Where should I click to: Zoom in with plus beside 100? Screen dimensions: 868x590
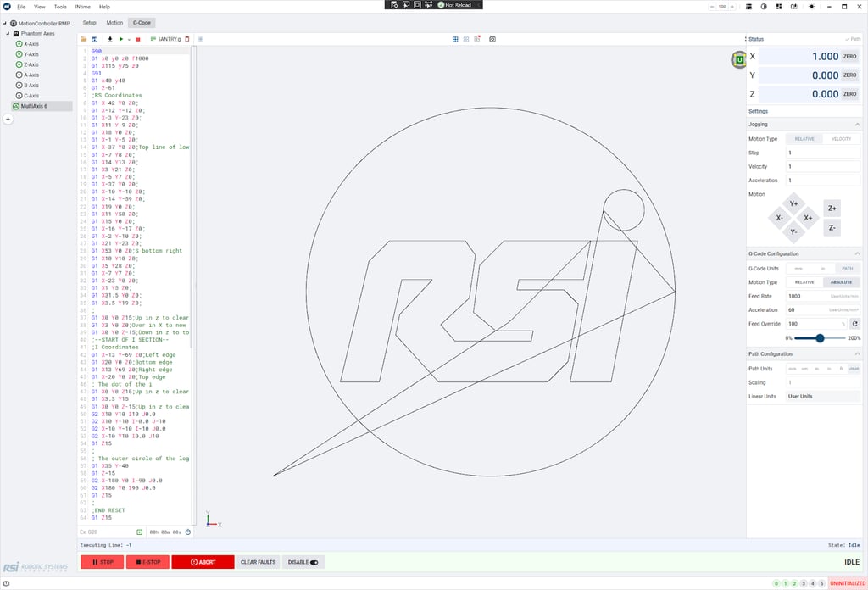pos(732,7)
